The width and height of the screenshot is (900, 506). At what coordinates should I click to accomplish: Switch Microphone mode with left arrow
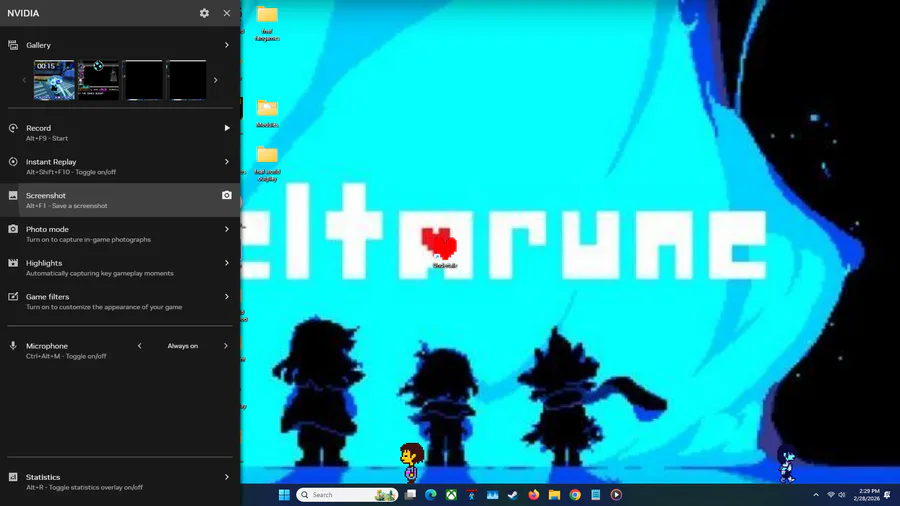[139, 346]
